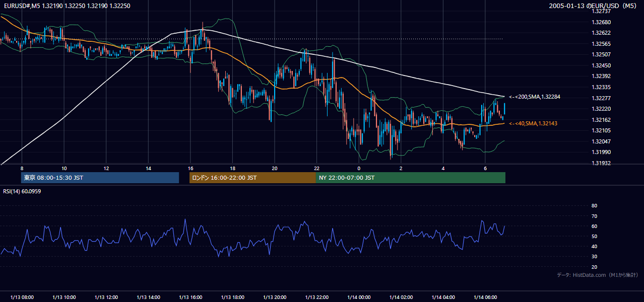Image resolution: width=644 pixels, height=302 pixels.
Task: Click the 1/14 02:00 timestamp on the bottom axis
Action: [401, 297]
